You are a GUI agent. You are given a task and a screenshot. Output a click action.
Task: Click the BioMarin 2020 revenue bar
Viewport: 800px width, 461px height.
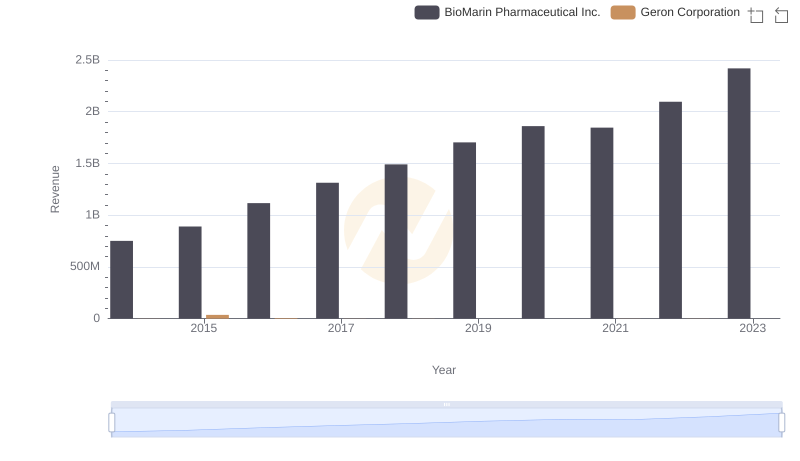pos(533,222)
